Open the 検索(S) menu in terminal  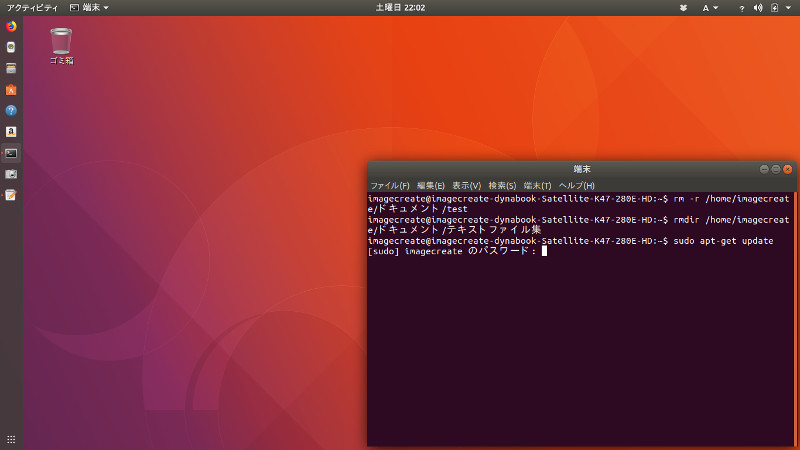pos(502,186)
